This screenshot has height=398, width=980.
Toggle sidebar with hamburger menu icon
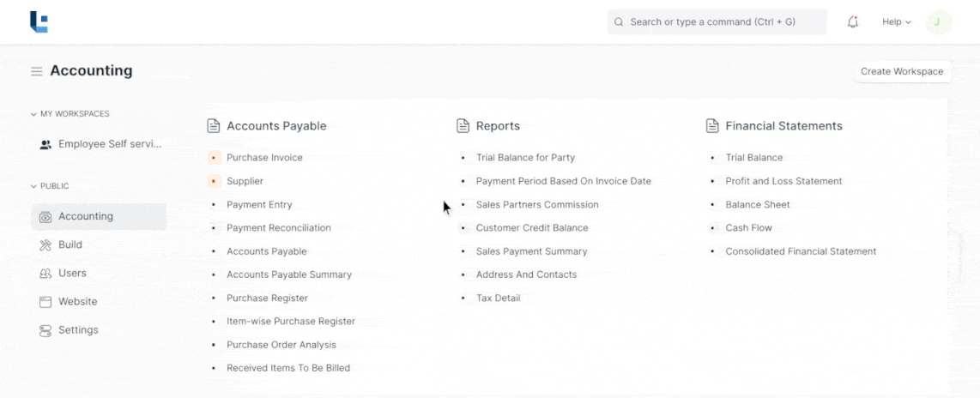coord(37,71)
